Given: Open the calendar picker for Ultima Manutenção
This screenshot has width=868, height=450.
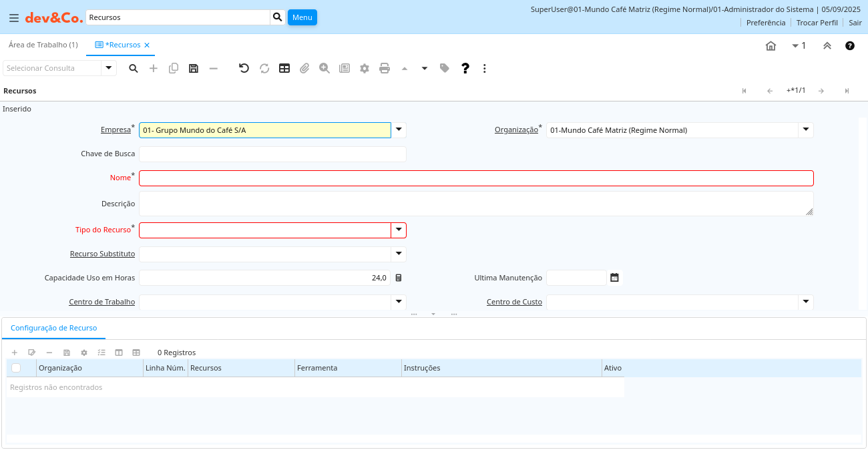Looking at the screenshot, I should coord(614,278).
